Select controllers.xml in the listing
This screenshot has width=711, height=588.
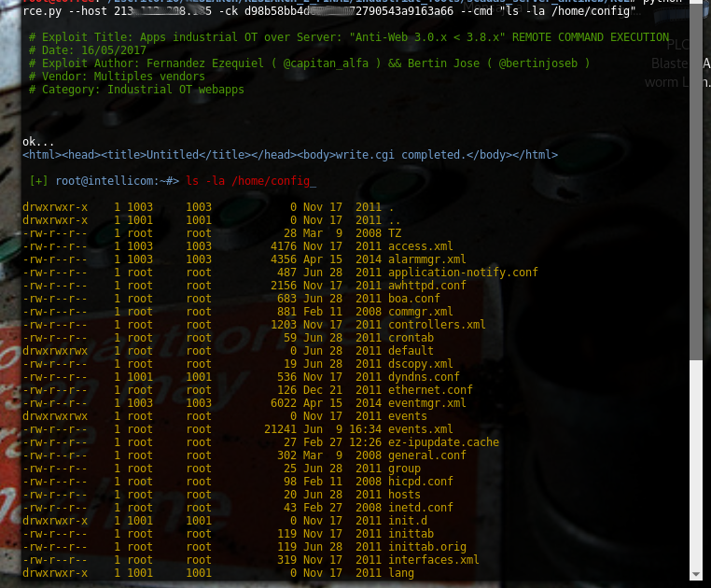click(x=437, y=325)
